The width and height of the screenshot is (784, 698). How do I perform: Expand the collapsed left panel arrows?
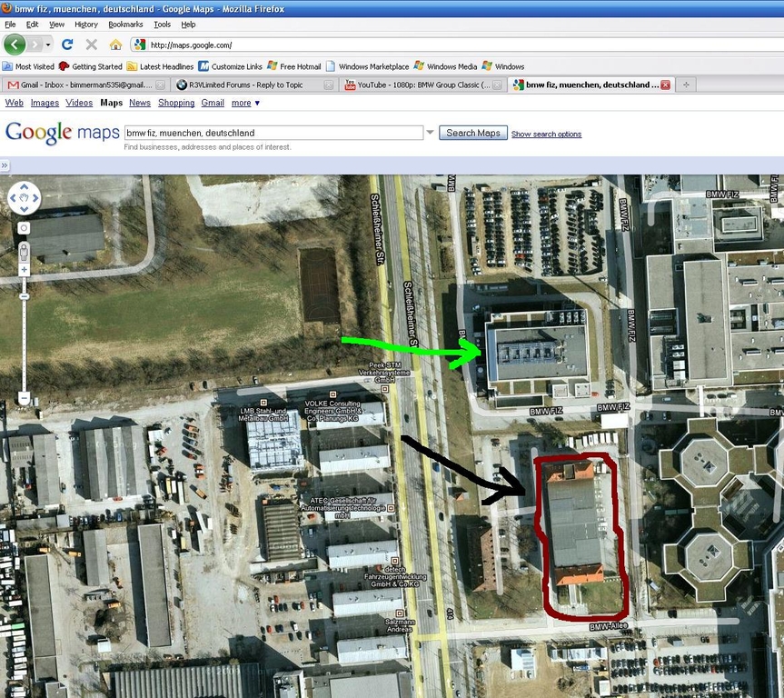coord(5,165)
